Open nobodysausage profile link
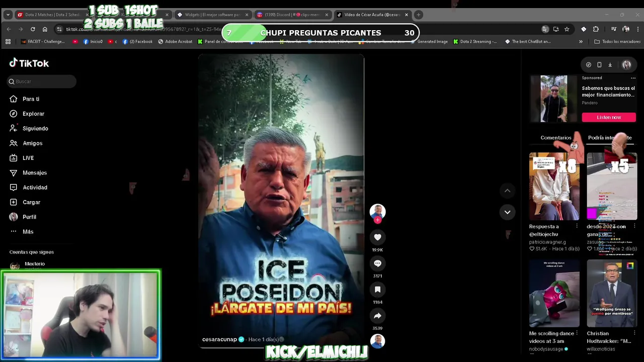The image size is (644, 362). 546,349
